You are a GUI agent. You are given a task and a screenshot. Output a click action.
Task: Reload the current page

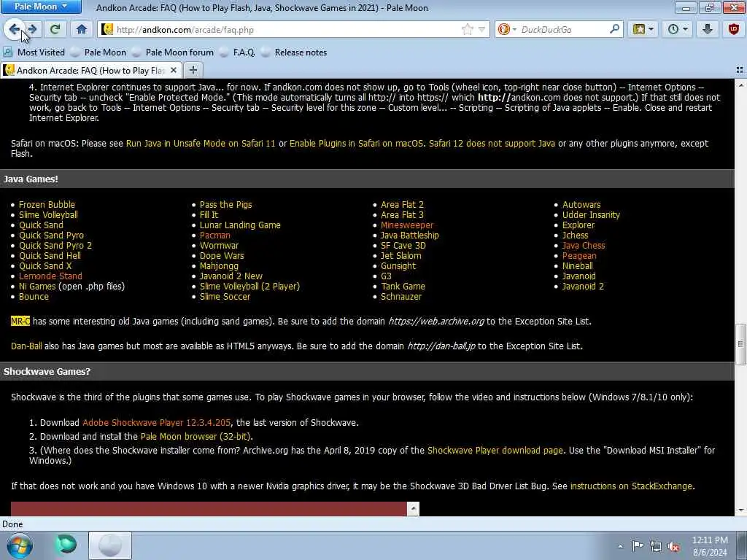click(55, 29)
